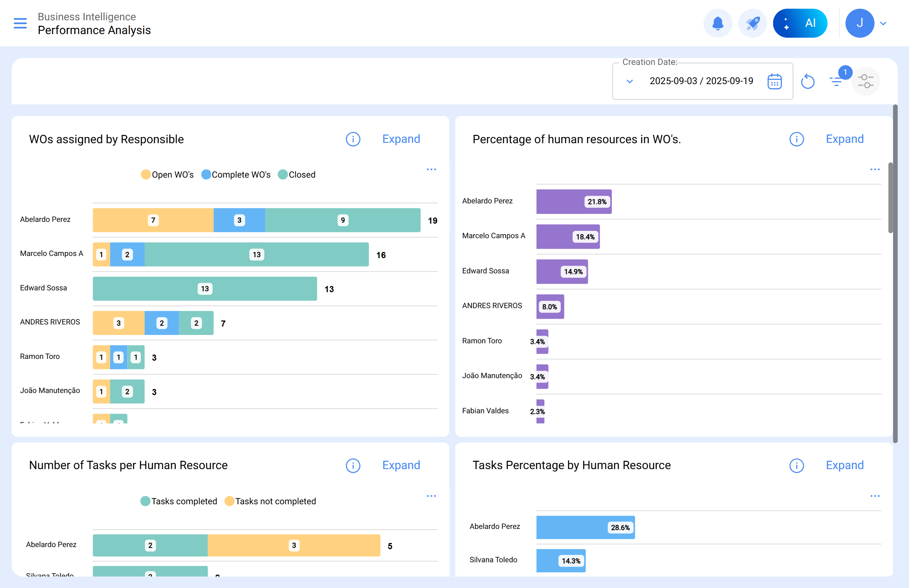Open the hamburger navigation menu
This screenshot has width=909, height=588.
20,23
